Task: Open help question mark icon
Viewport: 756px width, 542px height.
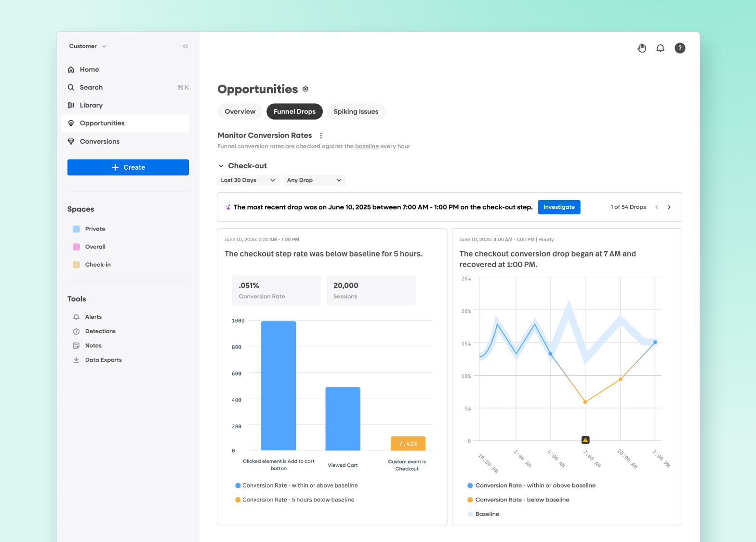Action: 680,48
